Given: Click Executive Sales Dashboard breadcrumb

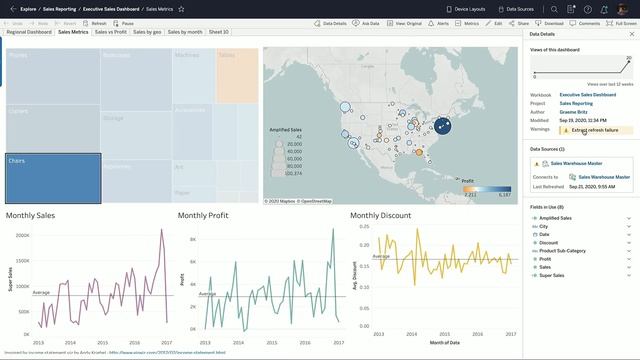Looking at the screenshot, I should 111,9.
